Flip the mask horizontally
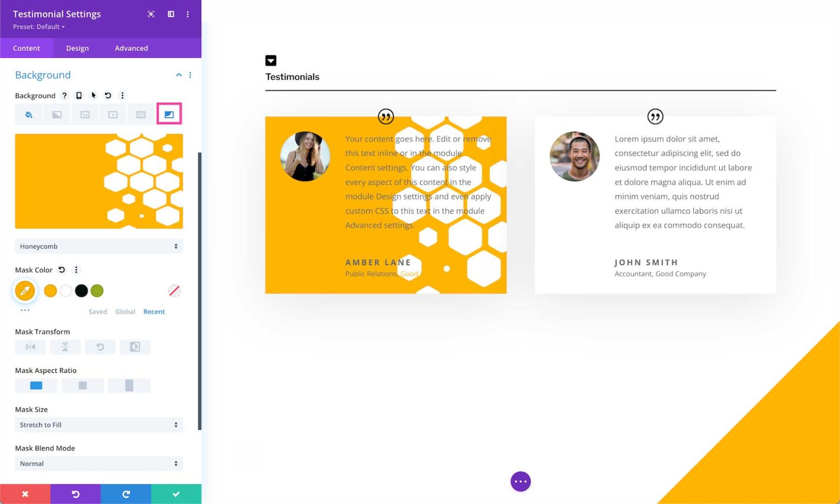This screenshot has height=504, width=840. [x=30, y=347]
